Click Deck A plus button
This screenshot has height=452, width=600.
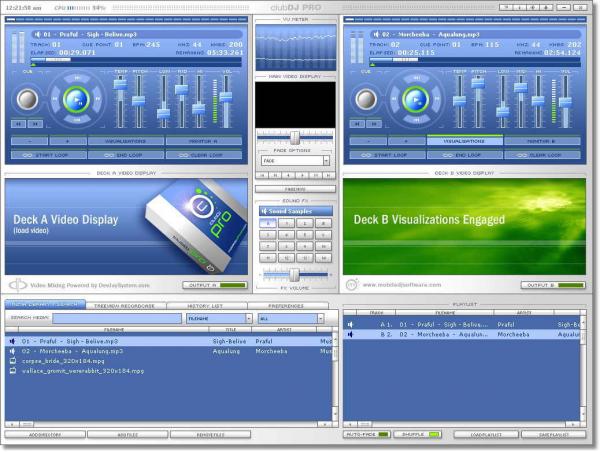(68, 141)
